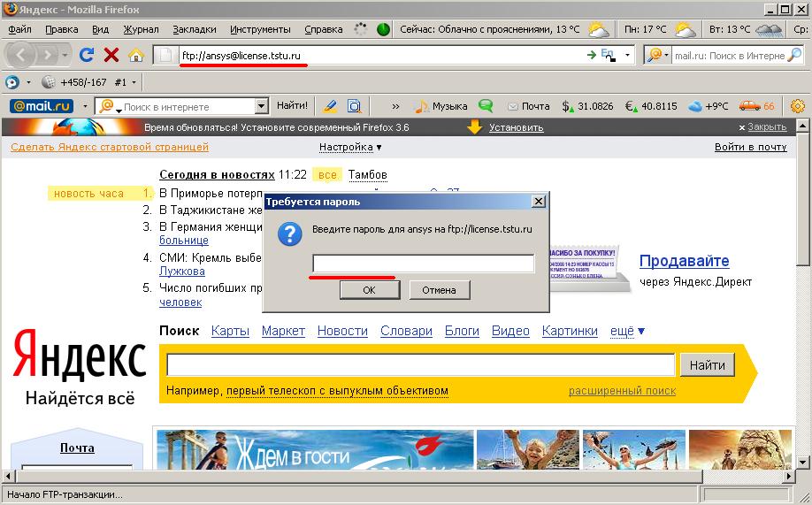Viewport: 812px width, 505px height.
Task: Click the yellow download arrow near Установить
Action: [474, 126]
